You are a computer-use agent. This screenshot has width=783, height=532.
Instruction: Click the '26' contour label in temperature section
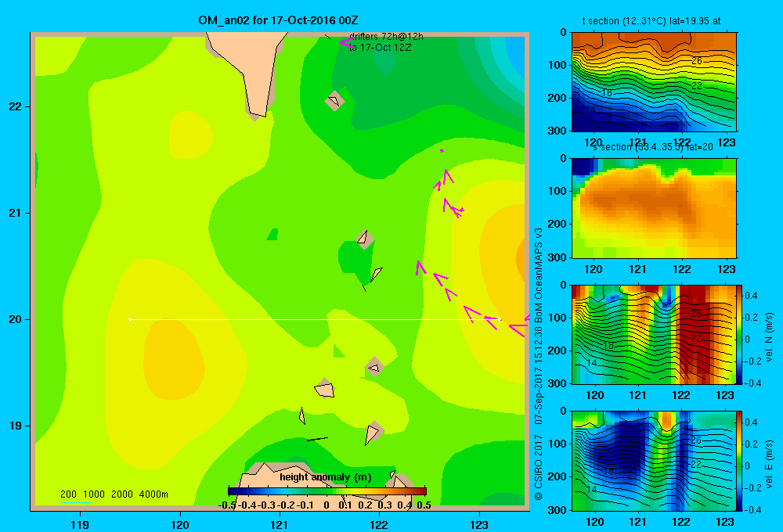(697, 61)
